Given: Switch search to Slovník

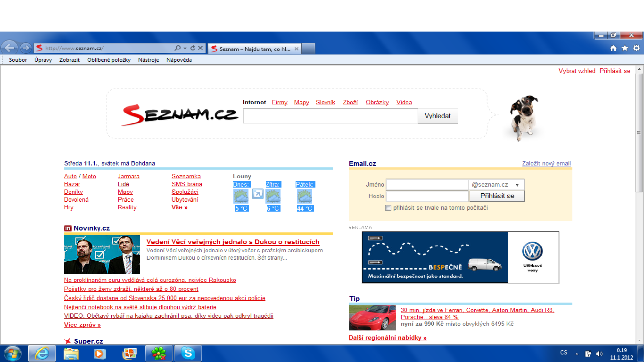Looking at the screenshot, I should pyautogui.click(x=325, y=102).
